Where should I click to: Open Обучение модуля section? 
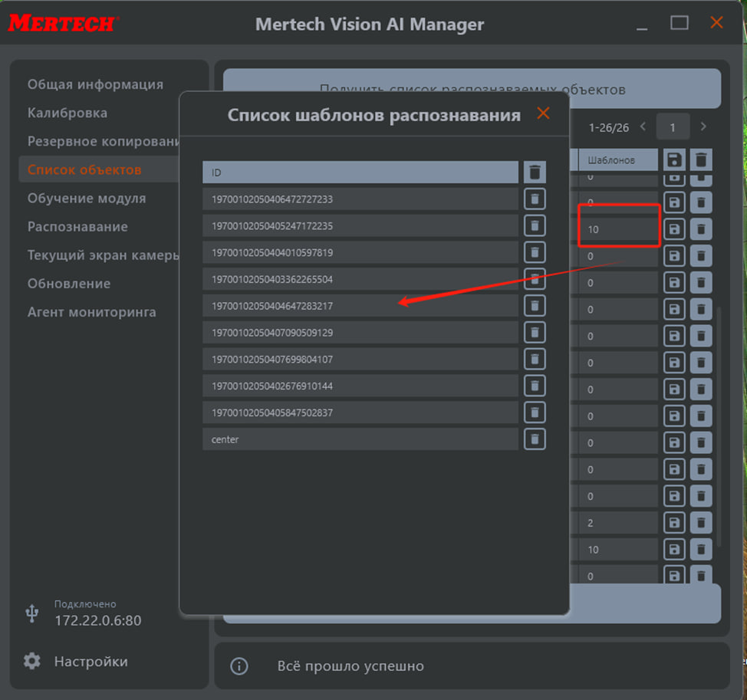[87, 198]
